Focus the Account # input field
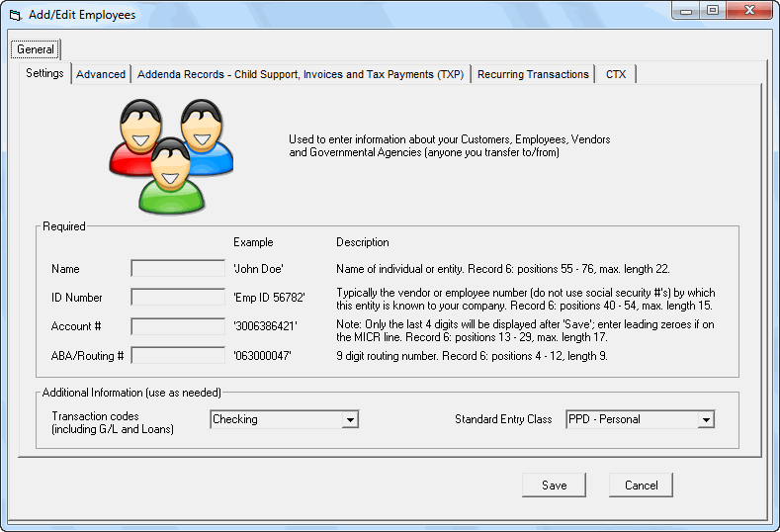 pyautogui.click(x=178, y=326)
